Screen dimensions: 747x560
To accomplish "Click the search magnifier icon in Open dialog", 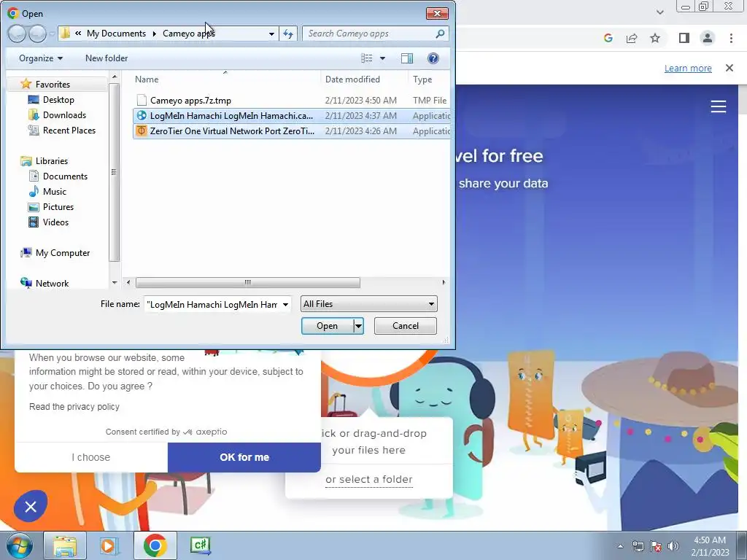I will click(440, 34).
